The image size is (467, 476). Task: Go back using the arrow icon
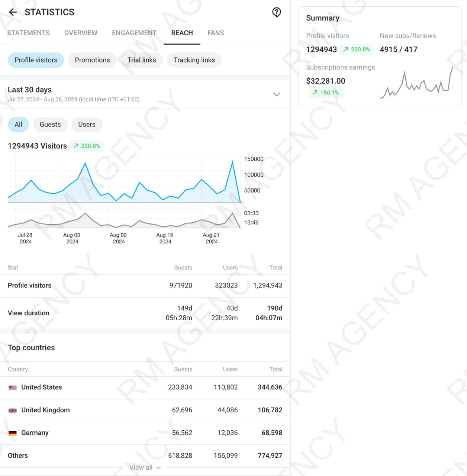[13, 12]
